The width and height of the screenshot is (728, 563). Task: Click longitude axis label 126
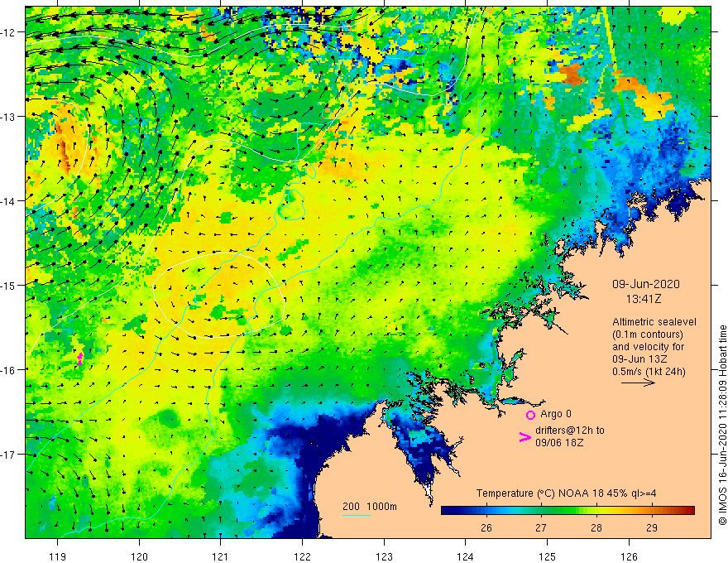point(629,556)
